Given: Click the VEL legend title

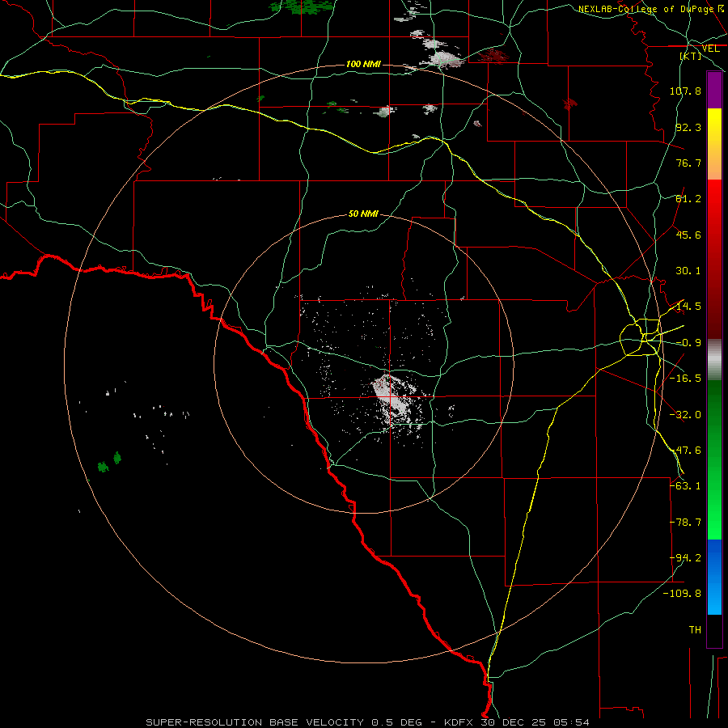Looking at the screenshot, I should click(x=710, y=49).
